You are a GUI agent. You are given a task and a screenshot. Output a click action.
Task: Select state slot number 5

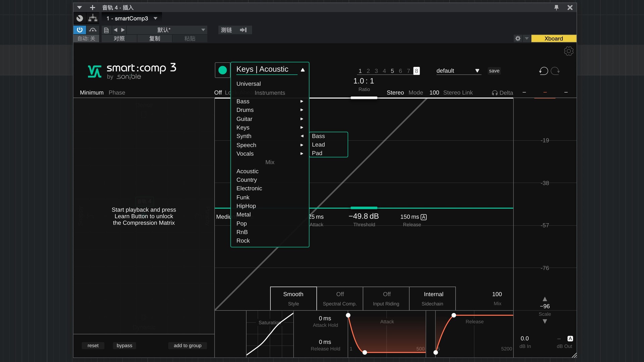point(392,71)
